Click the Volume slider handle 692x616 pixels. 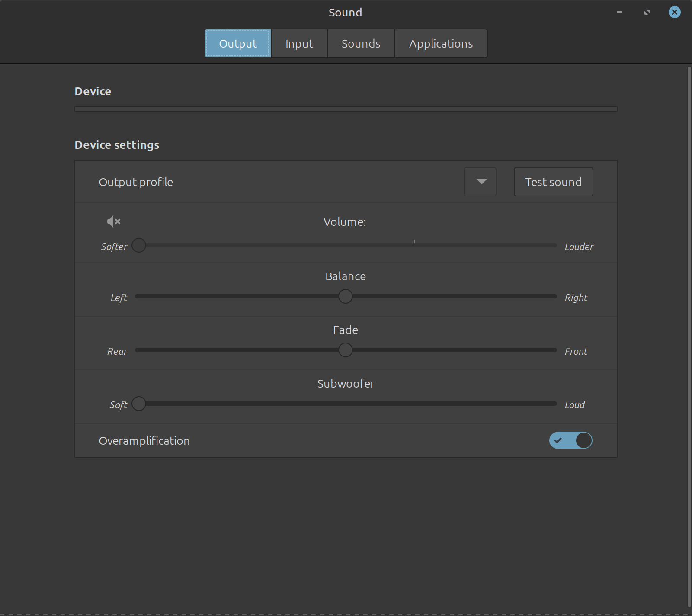tap(139, 245)
